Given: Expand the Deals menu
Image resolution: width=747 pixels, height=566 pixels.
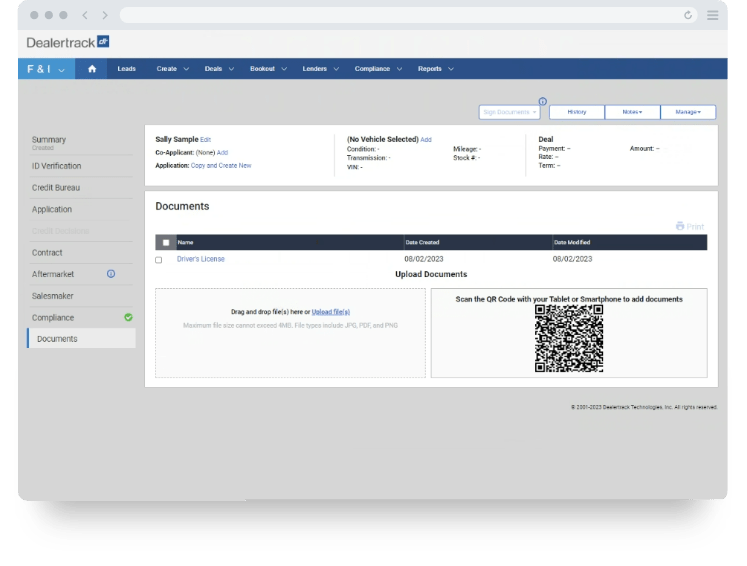Looking at the screenshot, I should pos(219,69).
